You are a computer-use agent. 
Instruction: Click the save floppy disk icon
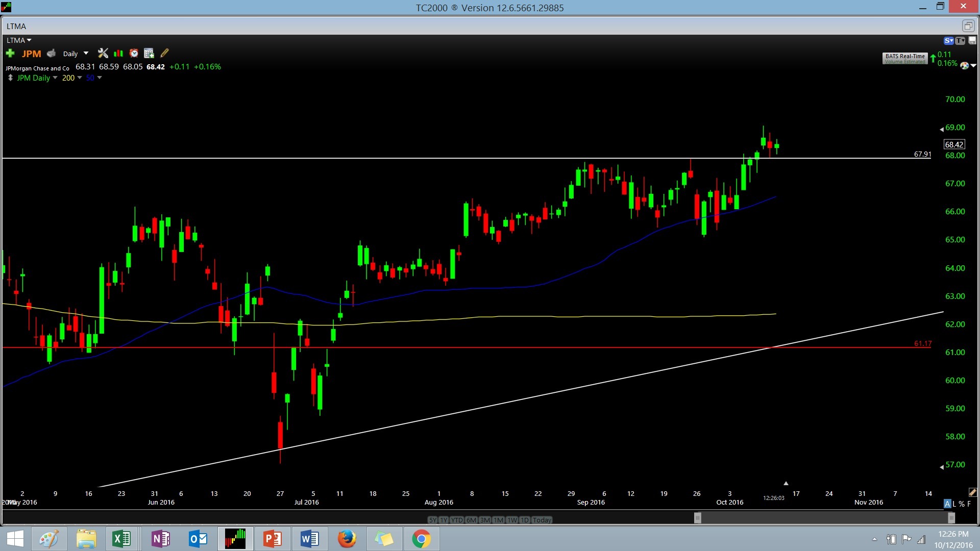[972, 40]
